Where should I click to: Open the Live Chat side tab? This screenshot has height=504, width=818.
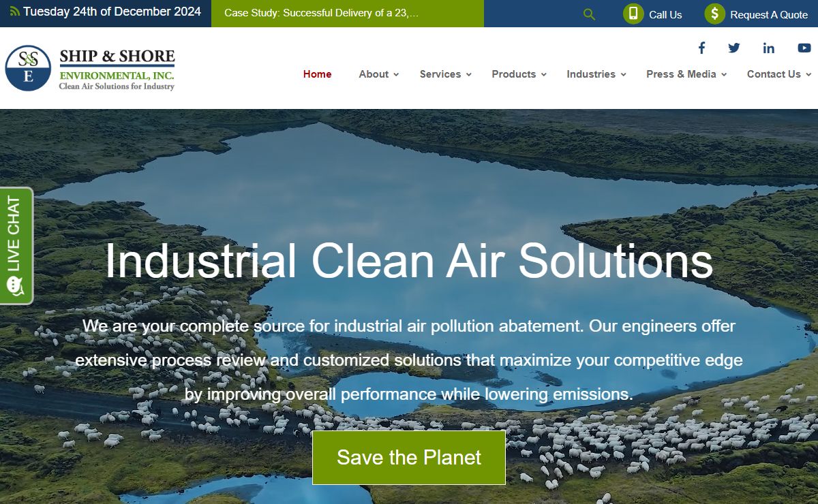pos(15,245)
